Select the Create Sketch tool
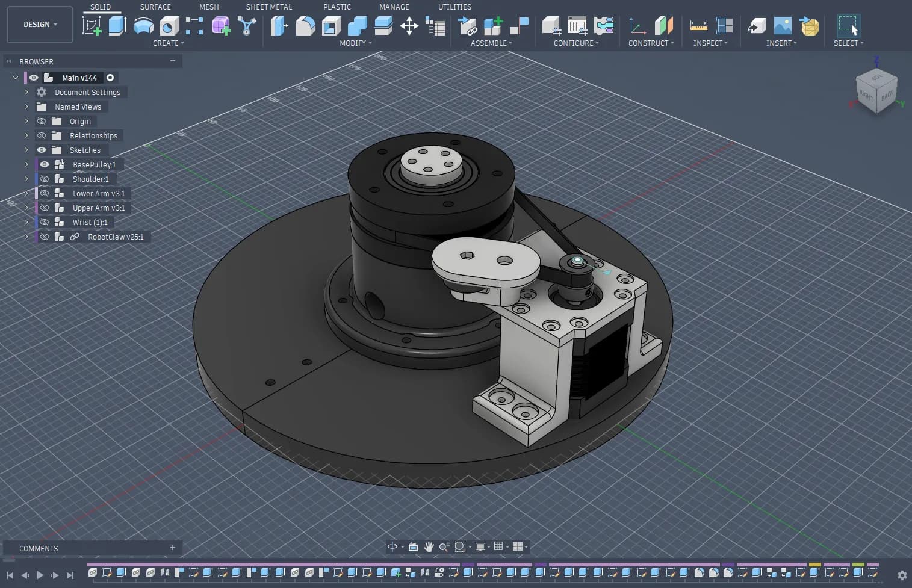The height and width of the screenshot is (588, 912). click(x=92, y=26)
